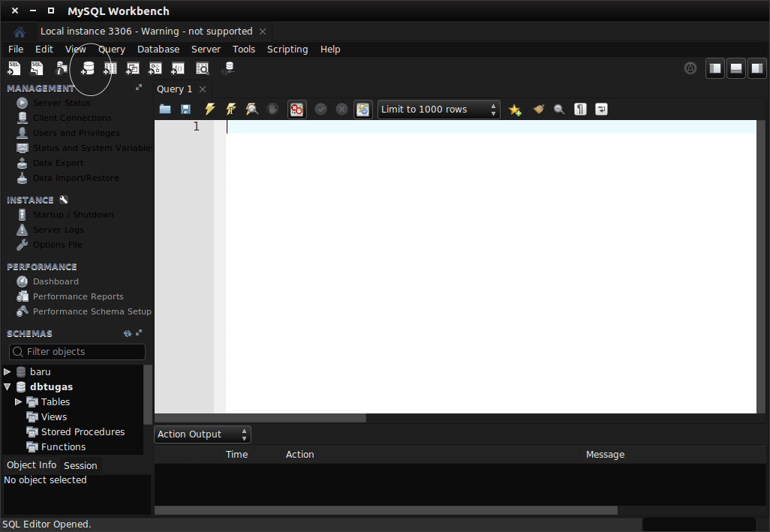Open the object inspector toolbar icon

(62, 68)
